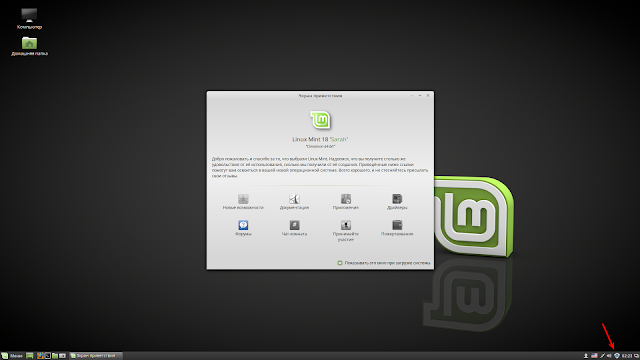This screenshot has height=360, width=640.
Task: Open the volume control in the tray
Action: [609, 356]
